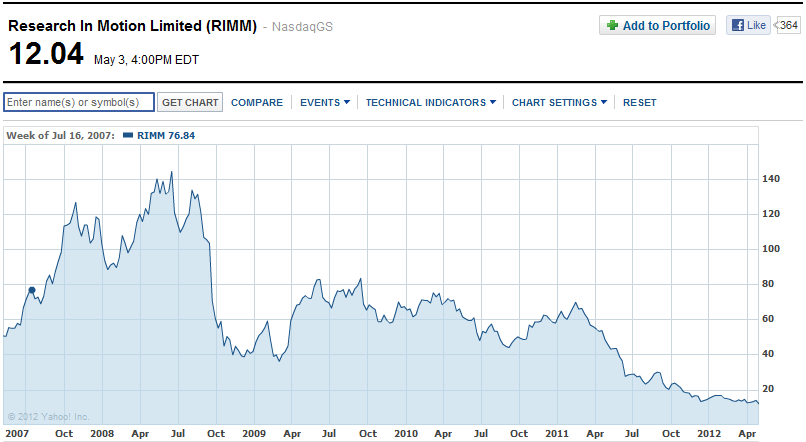Click the 12.04 stock price

tap(46, 53)
